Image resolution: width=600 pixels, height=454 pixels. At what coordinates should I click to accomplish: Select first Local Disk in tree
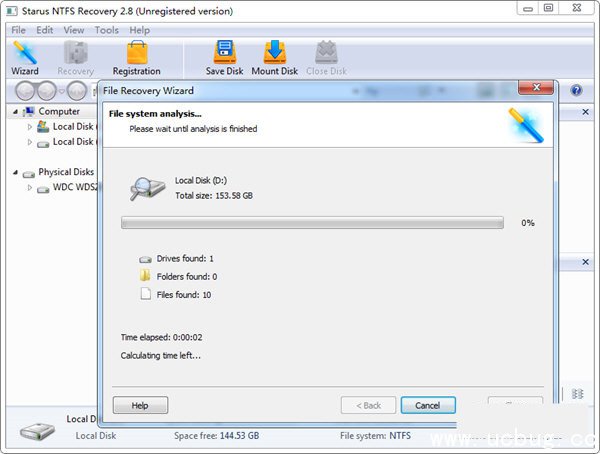75,126
